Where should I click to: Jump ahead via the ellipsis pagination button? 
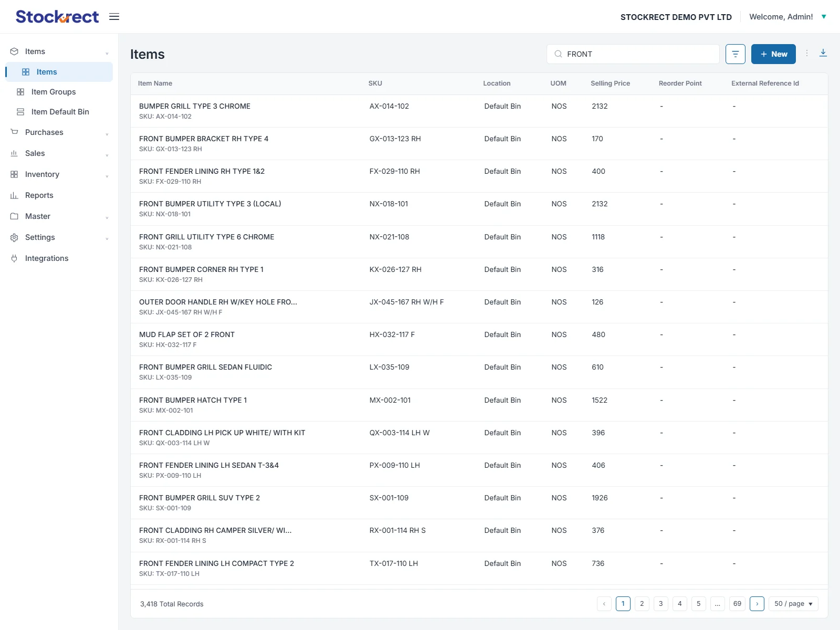[x=718, y=604]
